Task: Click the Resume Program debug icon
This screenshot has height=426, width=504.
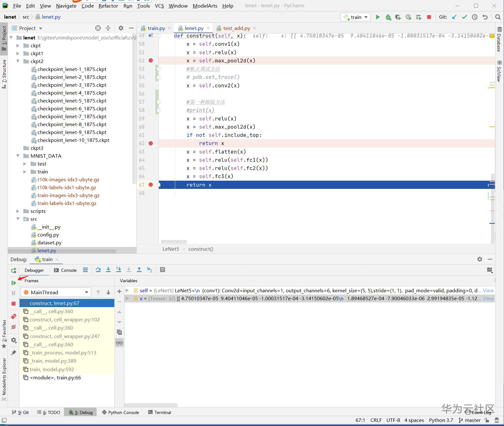Action: click(x=14, y=283)
